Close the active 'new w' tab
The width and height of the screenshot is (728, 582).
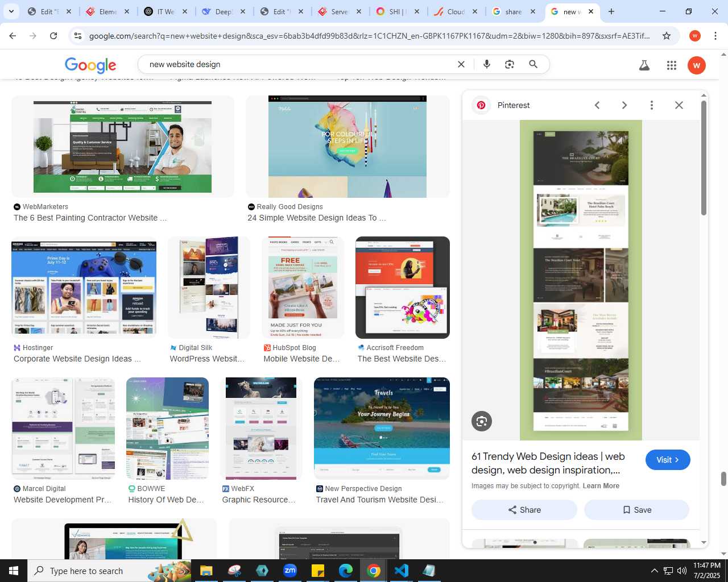[x=591, y=11]
